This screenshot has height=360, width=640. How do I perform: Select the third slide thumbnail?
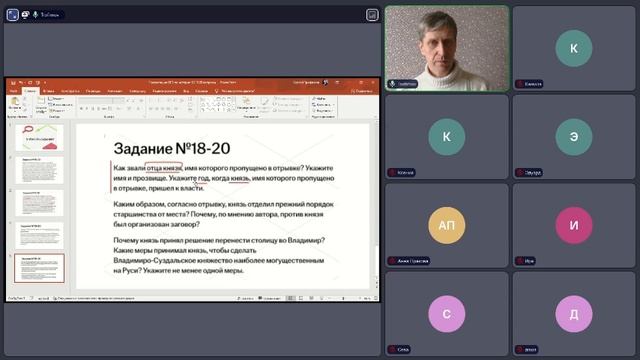[39, 203]
